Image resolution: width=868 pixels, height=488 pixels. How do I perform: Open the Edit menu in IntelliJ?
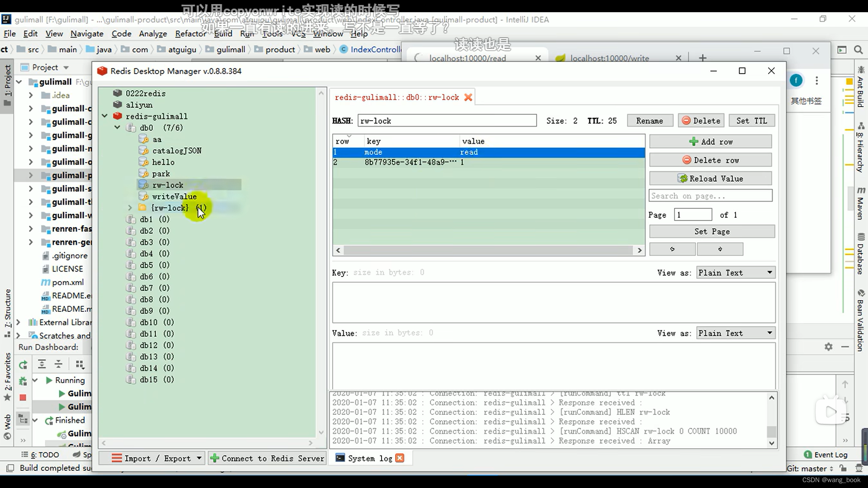click(30, 34)
